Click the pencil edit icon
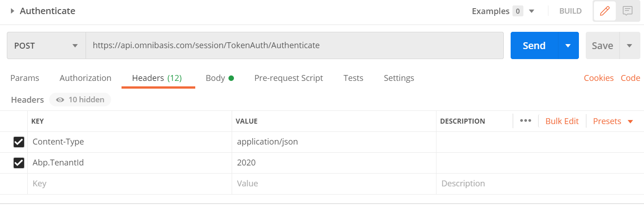Image resolution: width=644 pixels, height=210 pixels. coord(604,11)
